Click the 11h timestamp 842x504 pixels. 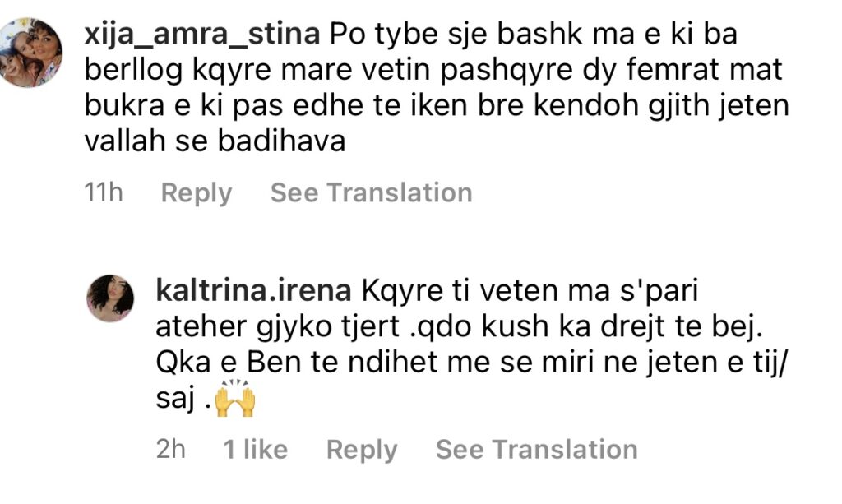tap(104, 192)
